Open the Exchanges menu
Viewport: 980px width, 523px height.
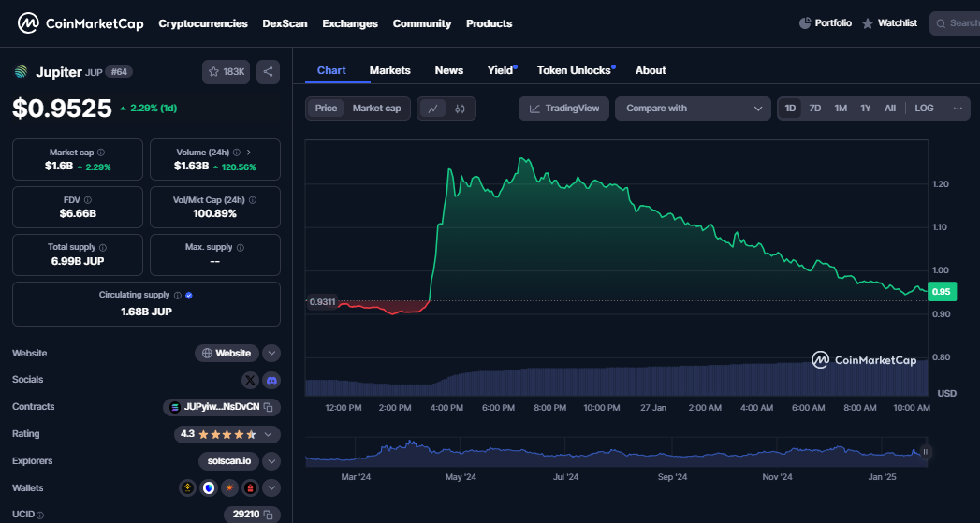coord(350,23)
